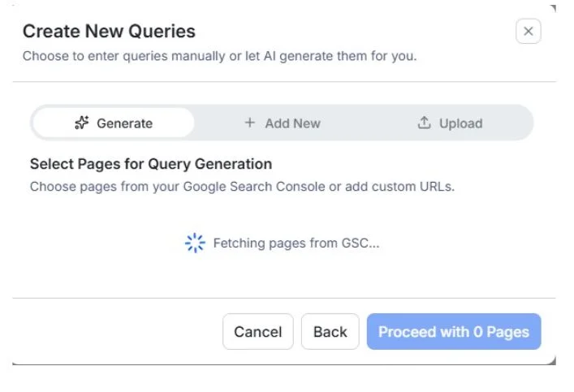
Task: Click Proceed with 0 Pages
Action: coord(453,332)
